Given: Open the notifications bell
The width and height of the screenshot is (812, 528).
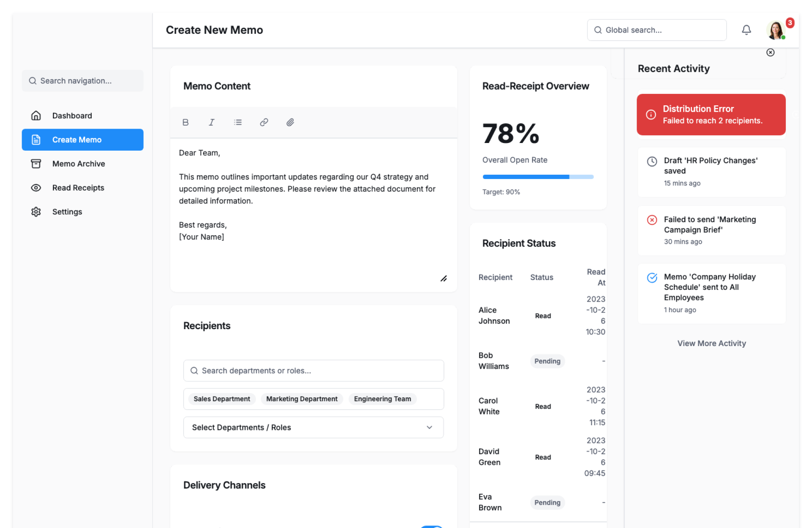Looking at the screenshot, I should 746,30.
